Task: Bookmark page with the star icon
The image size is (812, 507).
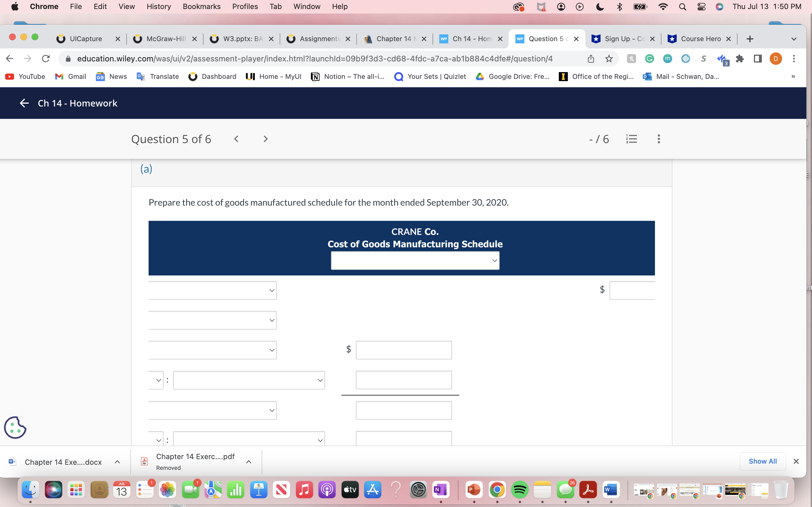Action: pos(609,59)
